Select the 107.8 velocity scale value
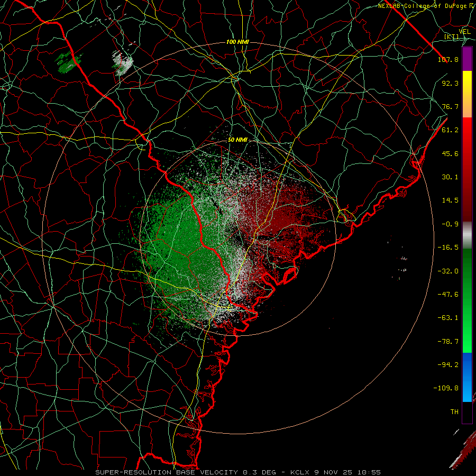The image size is (476, 476). click(x=448, y=59)
